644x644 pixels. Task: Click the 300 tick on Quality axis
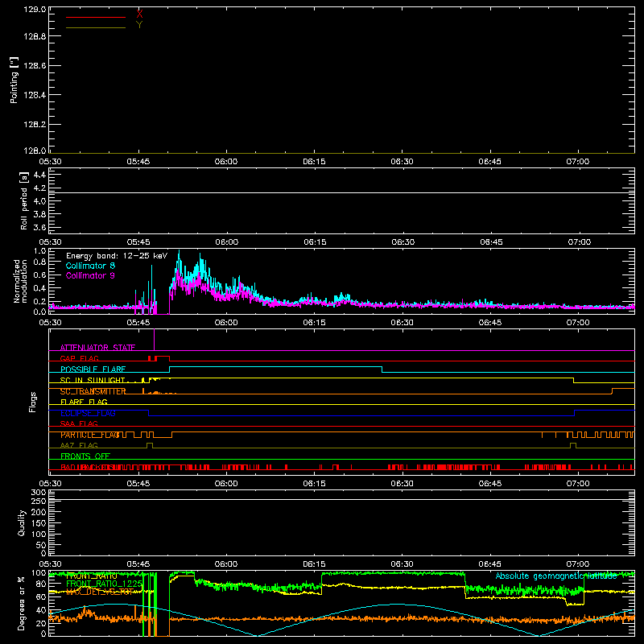coord(39,493)
